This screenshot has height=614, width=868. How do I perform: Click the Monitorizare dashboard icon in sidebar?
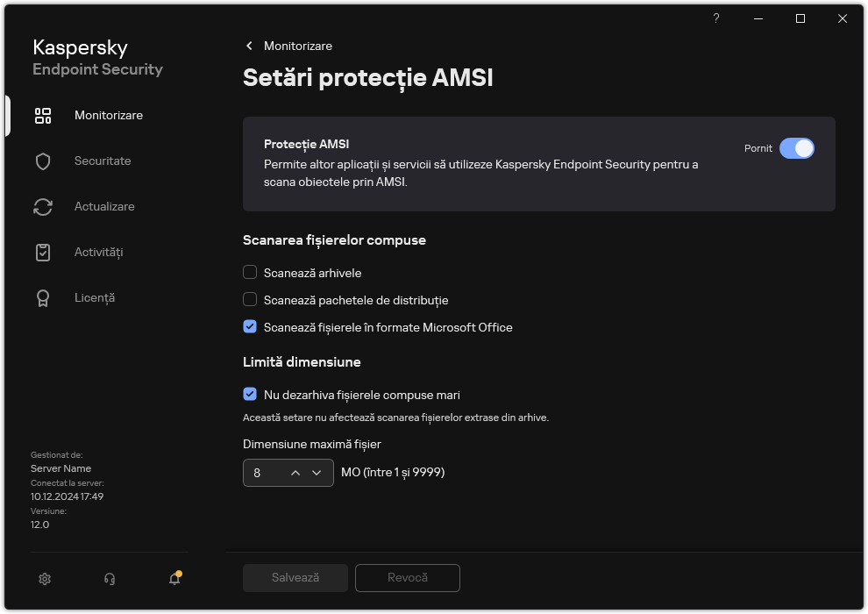click(43, 116)
